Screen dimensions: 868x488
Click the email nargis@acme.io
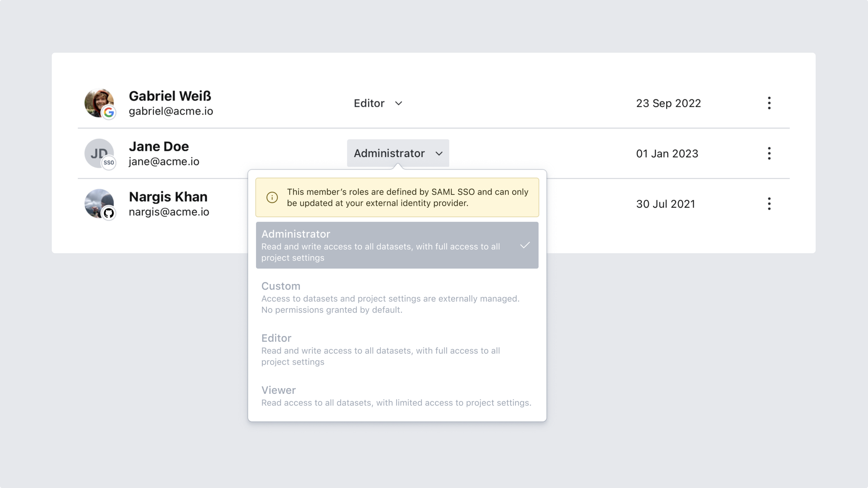169,212
